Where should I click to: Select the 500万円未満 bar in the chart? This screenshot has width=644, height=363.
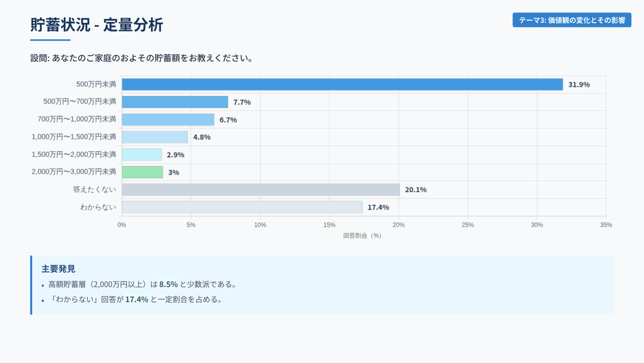342,85
